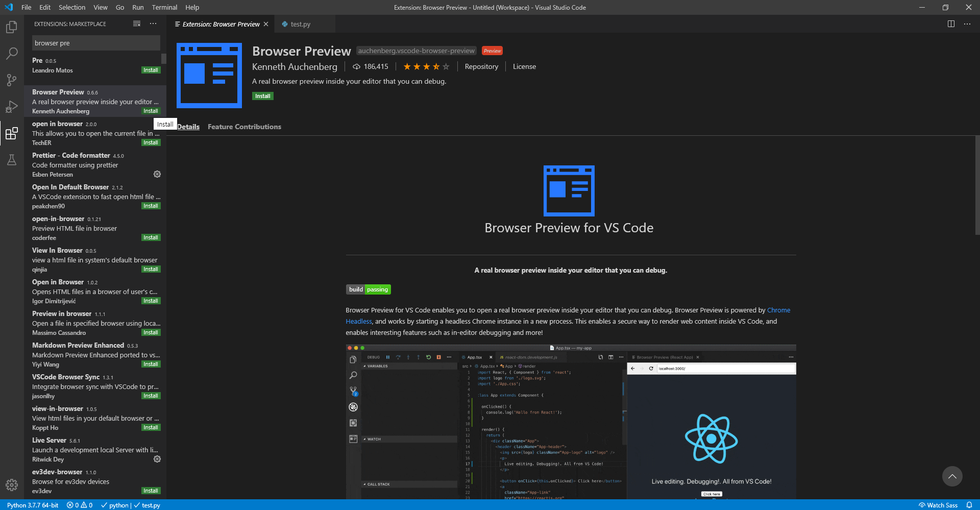This screenshot has width=980, height=510.
Task: Open notifications bell in status bar
Action: click(x=969, y=505)
